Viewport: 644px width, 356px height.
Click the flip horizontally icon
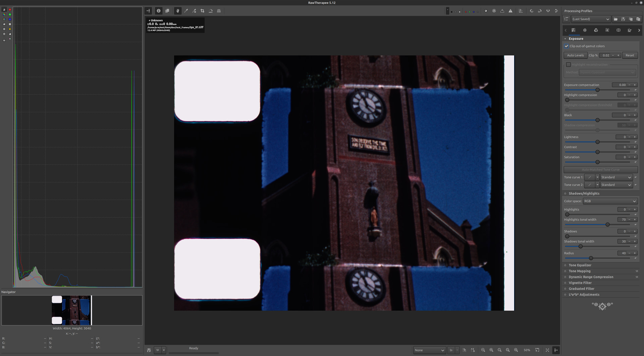tap(548, 11)
